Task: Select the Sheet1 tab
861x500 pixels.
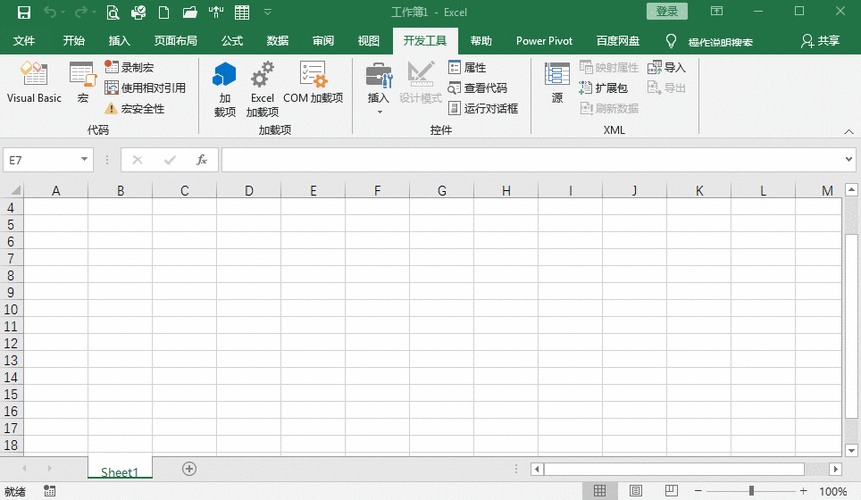Action: point(120,471)
